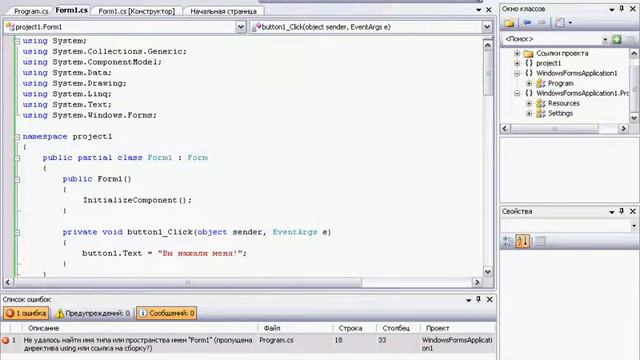Open the Свойства window position menu arrow

point(612,212)
